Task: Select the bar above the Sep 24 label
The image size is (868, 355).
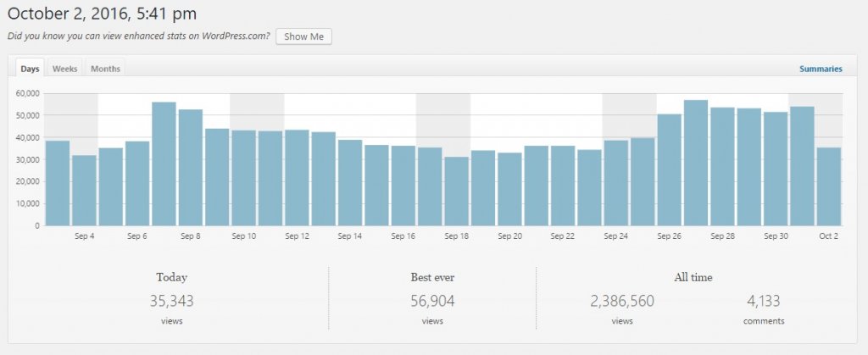Action: pyautogui.click(x=615, y=183)
